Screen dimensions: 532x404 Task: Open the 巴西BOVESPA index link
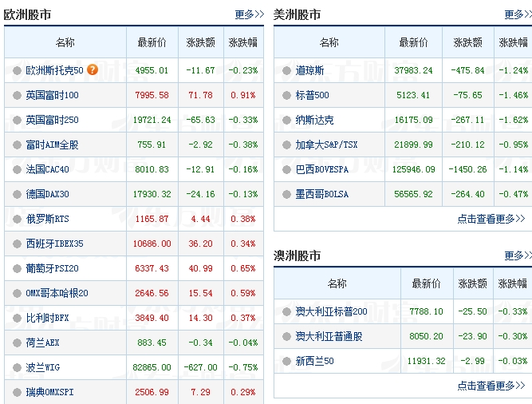point(322,169)
